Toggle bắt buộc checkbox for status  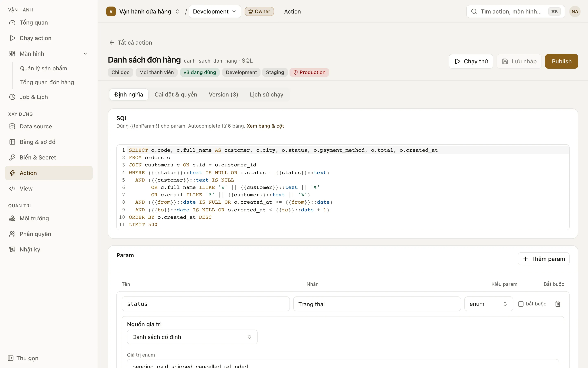[521, 304]
